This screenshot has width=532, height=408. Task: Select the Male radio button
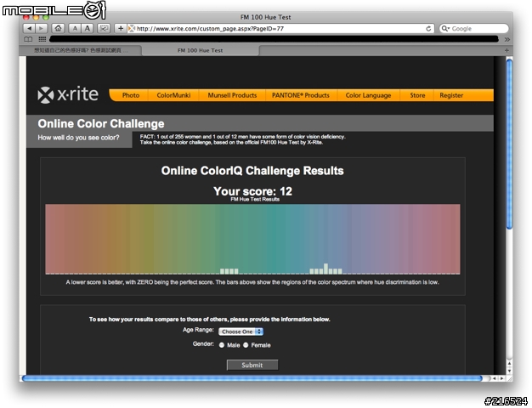222,345
